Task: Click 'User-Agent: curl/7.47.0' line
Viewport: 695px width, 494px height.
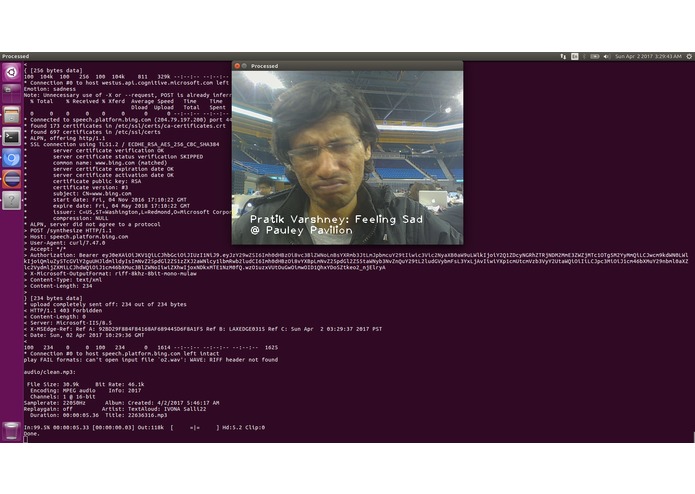Action: (65, 243)
